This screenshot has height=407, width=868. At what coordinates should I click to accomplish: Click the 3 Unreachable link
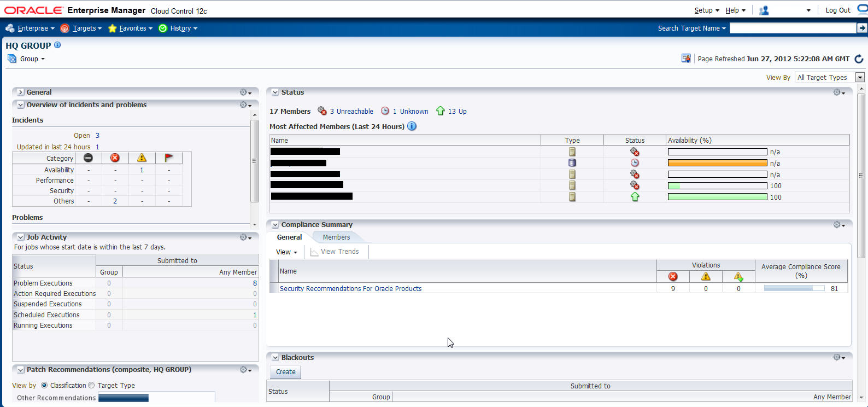[x=351, y=112]
